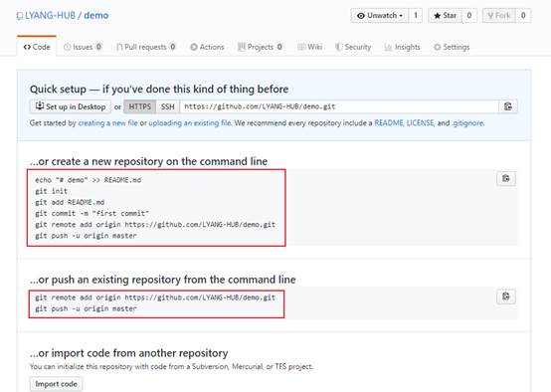Click the repository URL text field

[x=339, y=106]
